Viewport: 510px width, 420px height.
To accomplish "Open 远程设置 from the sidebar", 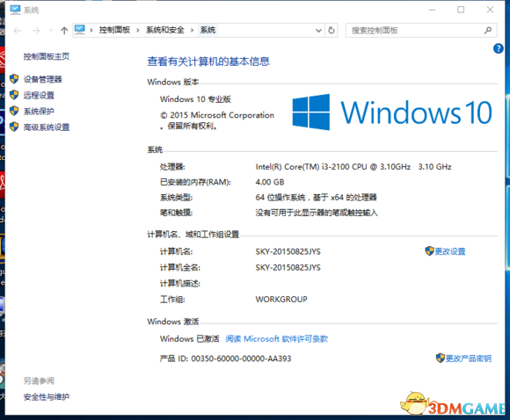I will pos(39,95).
